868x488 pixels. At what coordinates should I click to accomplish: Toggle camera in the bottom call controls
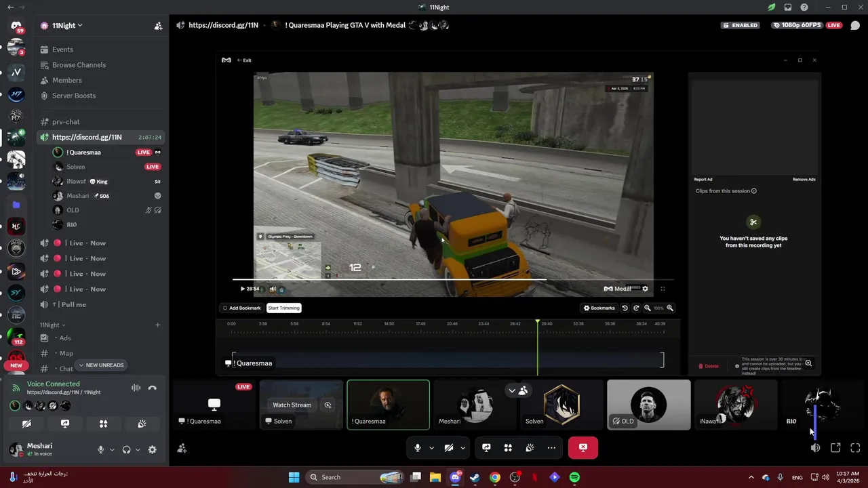tap(448, 448)
